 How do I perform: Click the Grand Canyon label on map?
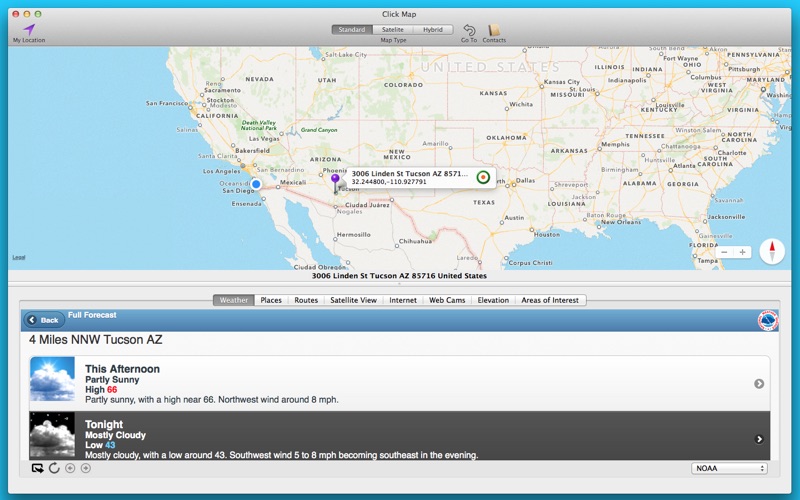[319, 130]
